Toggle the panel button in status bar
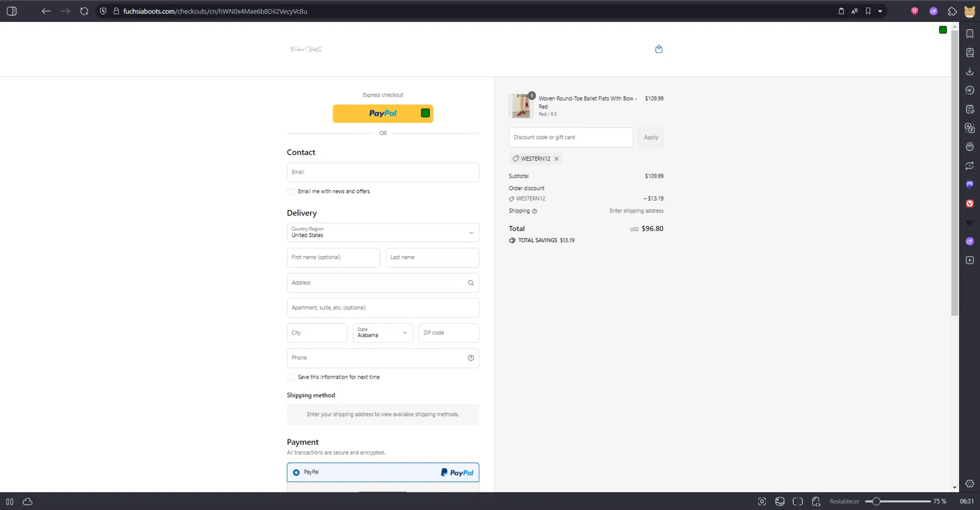The height and width of the screenshot is (510, 980). pyautogui.click(x=10, y=502)
